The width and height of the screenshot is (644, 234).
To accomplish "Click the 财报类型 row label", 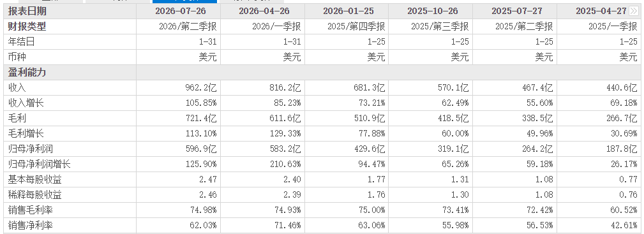I will [27, 27].
